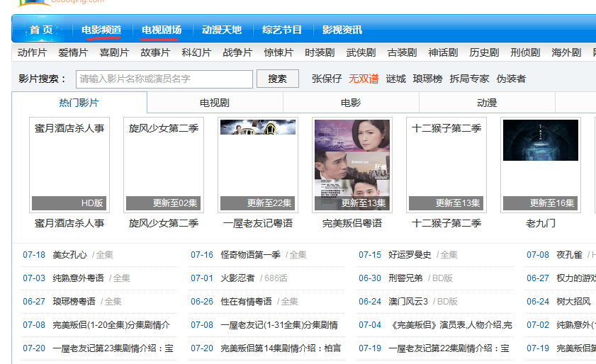Open the highlighted keyword 无双谱

coord(364,79)
